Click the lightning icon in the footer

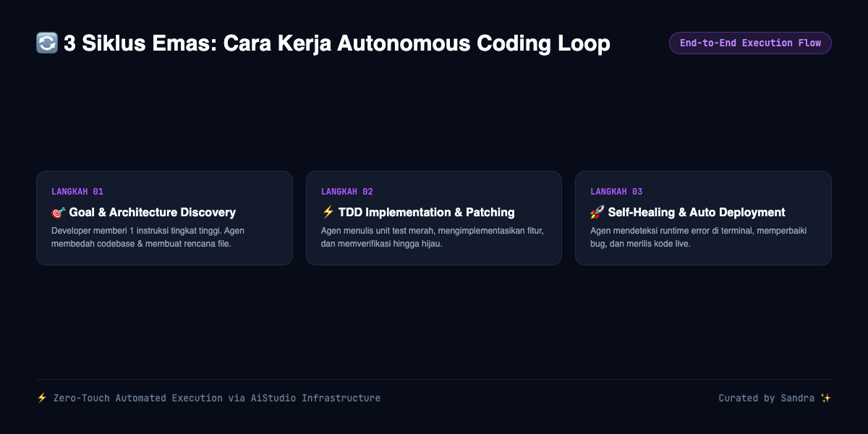tap(42, 399)
